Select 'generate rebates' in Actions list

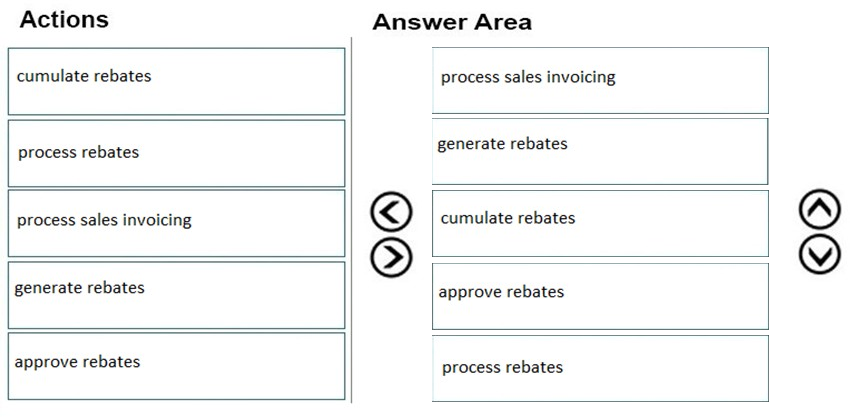coord(176,295)
